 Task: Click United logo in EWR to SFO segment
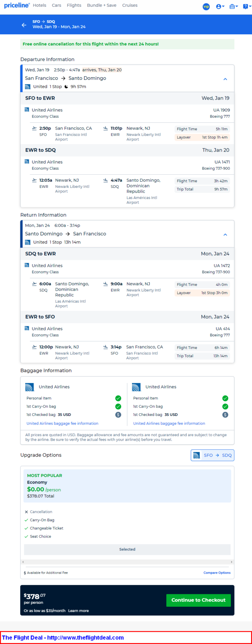point(27,329)
